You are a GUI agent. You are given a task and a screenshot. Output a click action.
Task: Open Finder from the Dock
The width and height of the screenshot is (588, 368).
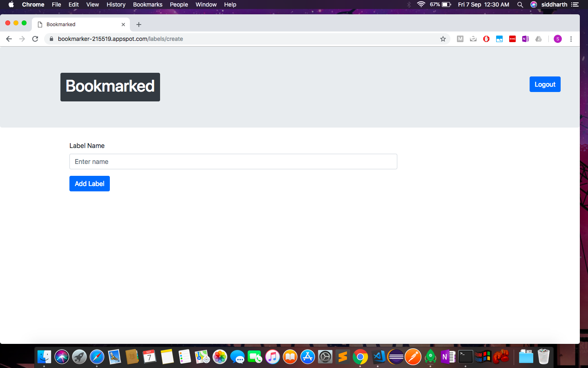click(44, 357)
